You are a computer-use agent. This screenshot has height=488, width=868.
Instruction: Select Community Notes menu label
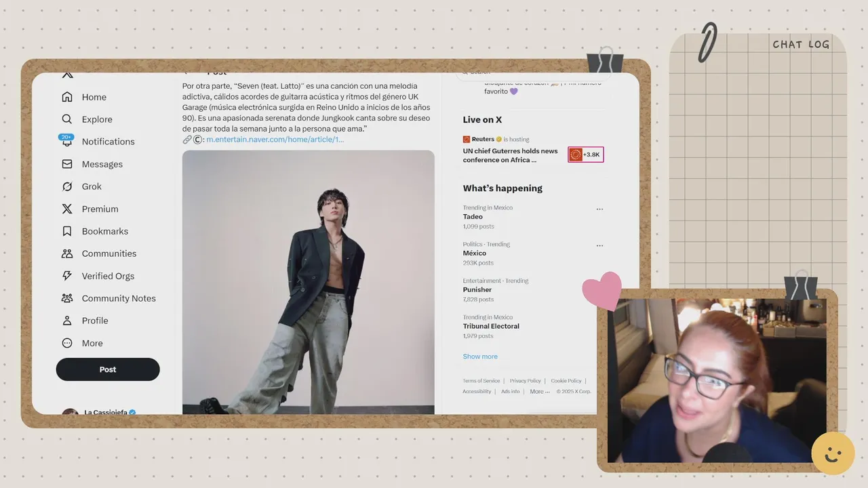[119, 298]
